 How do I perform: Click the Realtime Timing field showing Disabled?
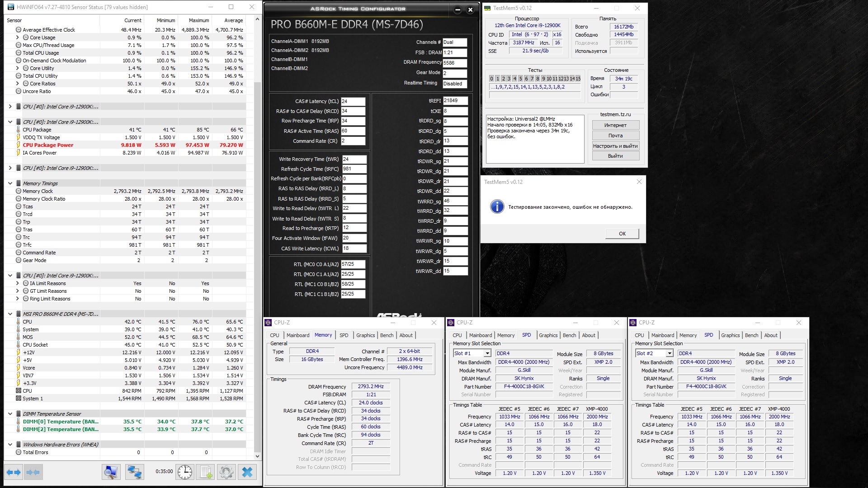click(x=455, y=84)
